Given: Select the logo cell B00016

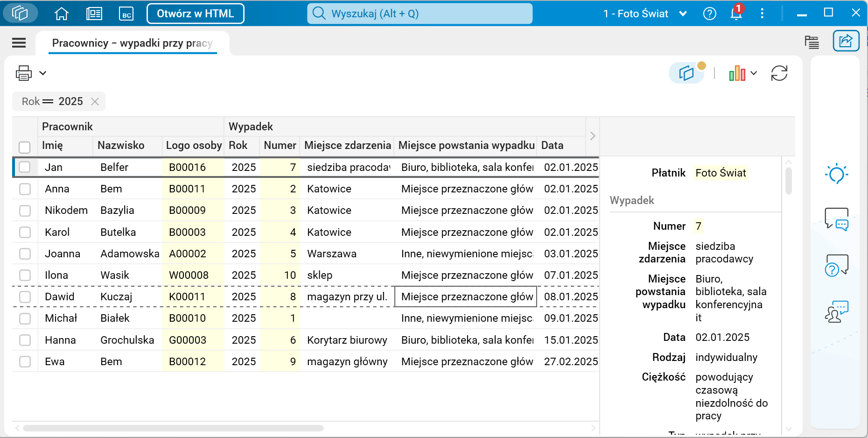Looking at the screenshot, I should click(193, 167).
